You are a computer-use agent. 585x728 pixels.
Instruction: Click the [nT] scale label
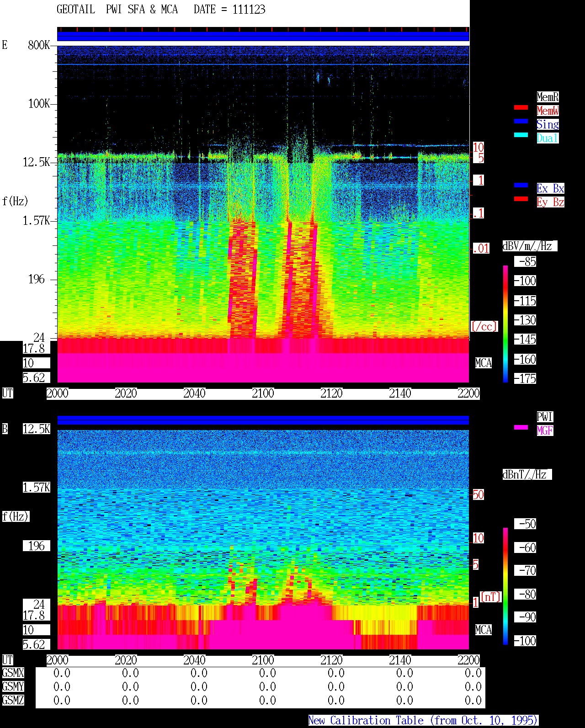coord(490,597)
